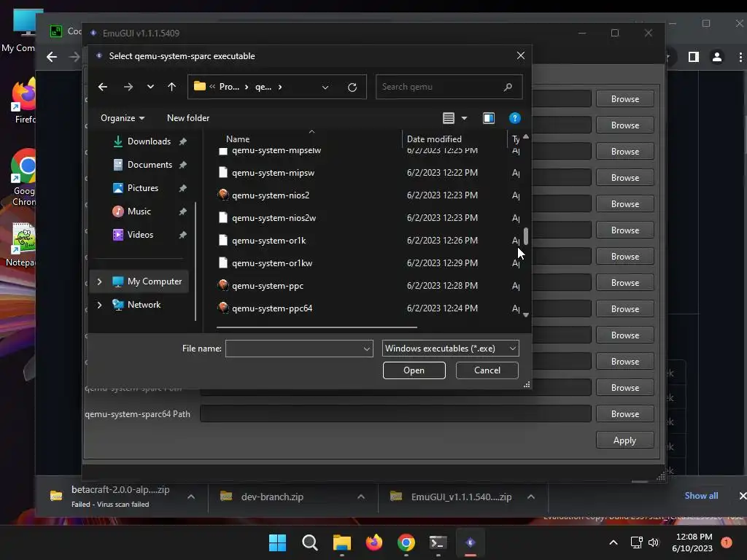This screenshot has width=747, height=560.
Task: Open view options dropdown arrow
Action: point(464,118)
